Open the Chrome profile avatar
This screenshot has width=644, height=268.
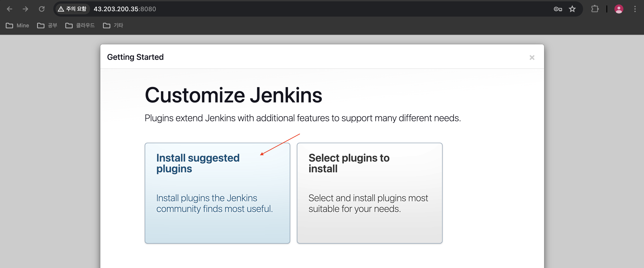coord(618,9)
